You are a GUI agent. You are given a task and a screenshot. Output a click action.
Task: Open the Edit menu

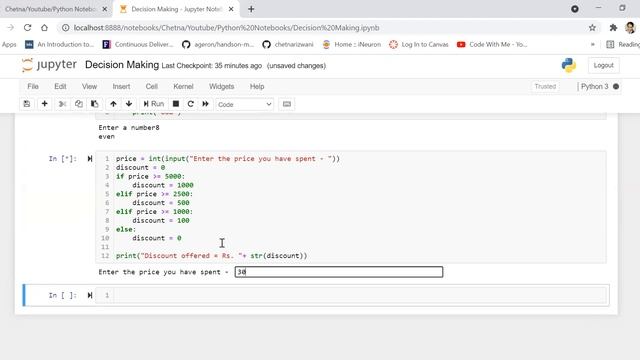pos(60,87)
